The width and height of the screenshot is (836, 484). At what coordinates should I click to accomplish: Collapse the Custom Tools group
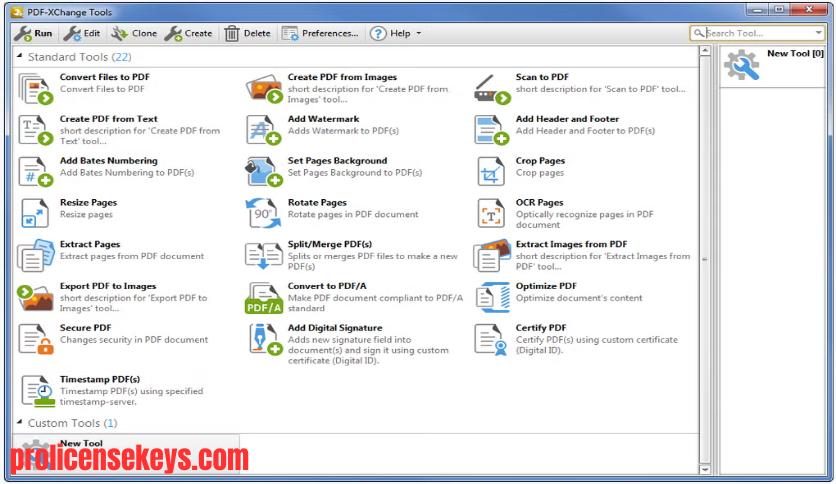[20, 422]
